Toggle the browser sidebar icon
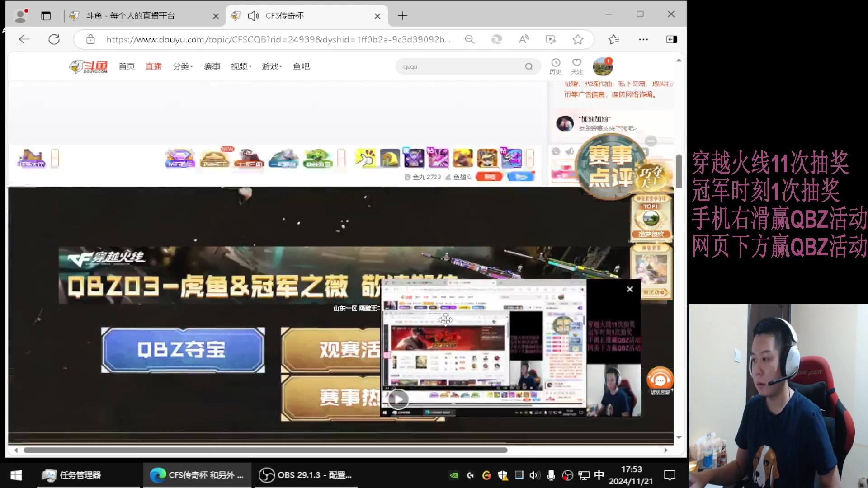868x488 pixels. click(672, 39)
